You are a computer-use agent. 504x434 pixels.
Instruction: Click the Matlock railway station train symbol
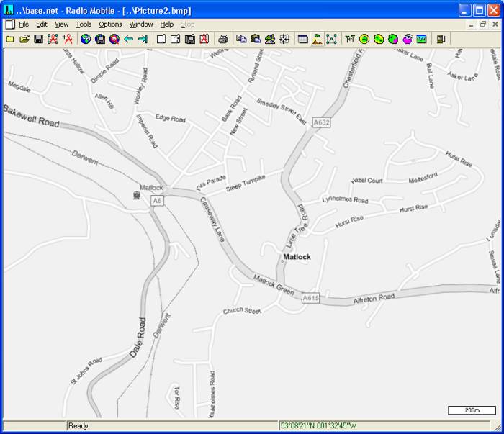[137, 195]
